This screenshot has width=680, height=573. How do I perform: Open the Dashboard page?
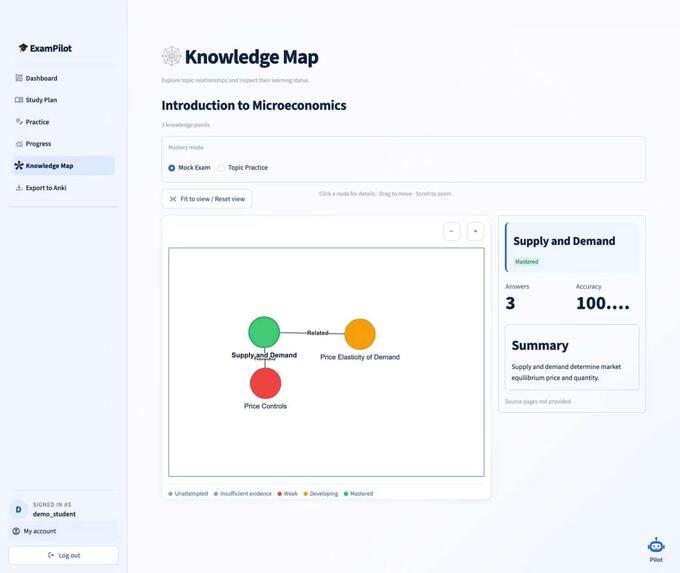click(x=63, y=78)
